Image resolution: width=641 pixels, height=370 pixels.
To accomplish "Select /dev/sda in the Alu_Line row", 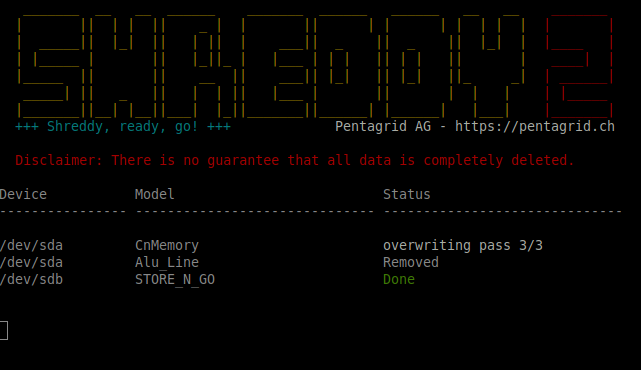I will [x=31, y=262].
